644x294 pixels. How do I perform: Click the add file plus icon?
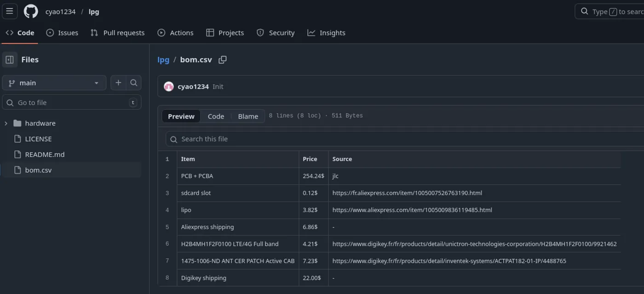[118, 83]
